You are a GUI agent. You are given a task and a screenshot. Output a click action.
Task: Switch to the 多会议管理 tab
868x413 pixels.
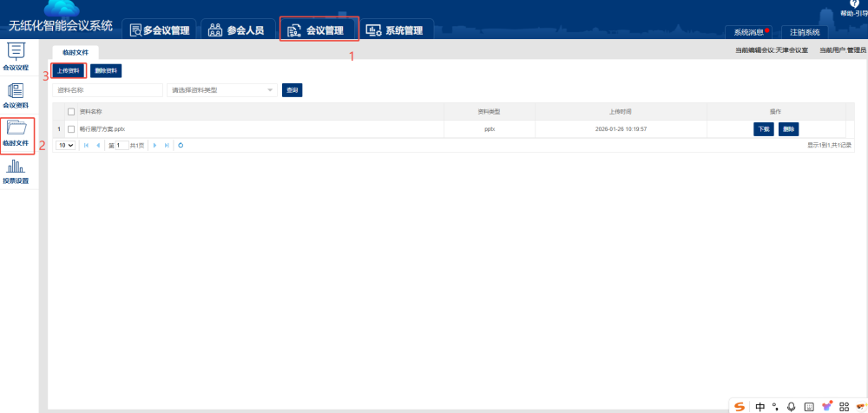[x=160, y=30]
